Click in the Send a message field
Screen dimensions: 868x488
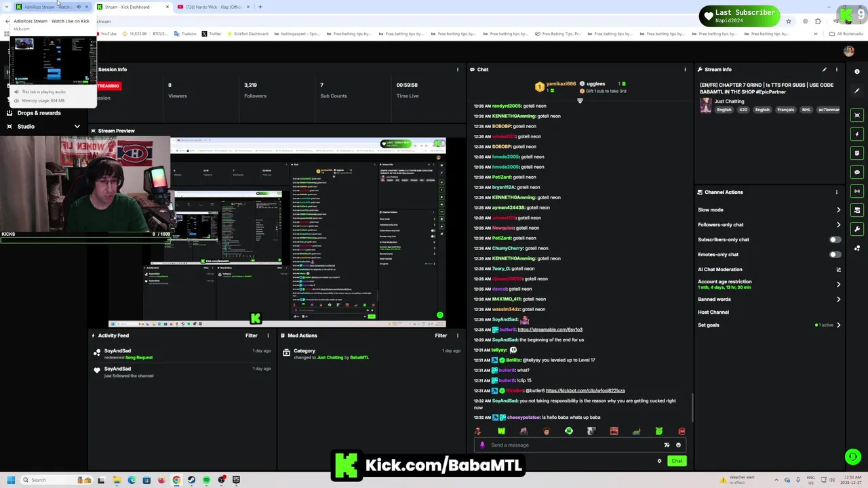(580, 445)
